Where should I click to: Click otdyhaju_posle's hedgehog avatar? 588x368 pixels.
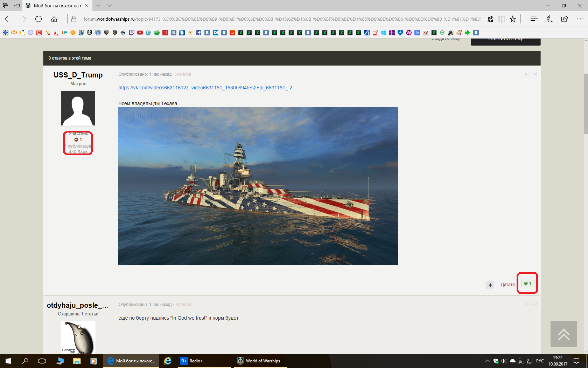[x=78, y=337]
